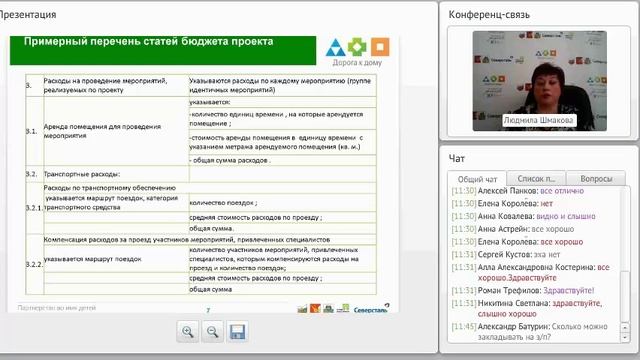The image size is (640, 360).
Task: Click the chat scrollbar up arrow
Action: click(625, 328)
